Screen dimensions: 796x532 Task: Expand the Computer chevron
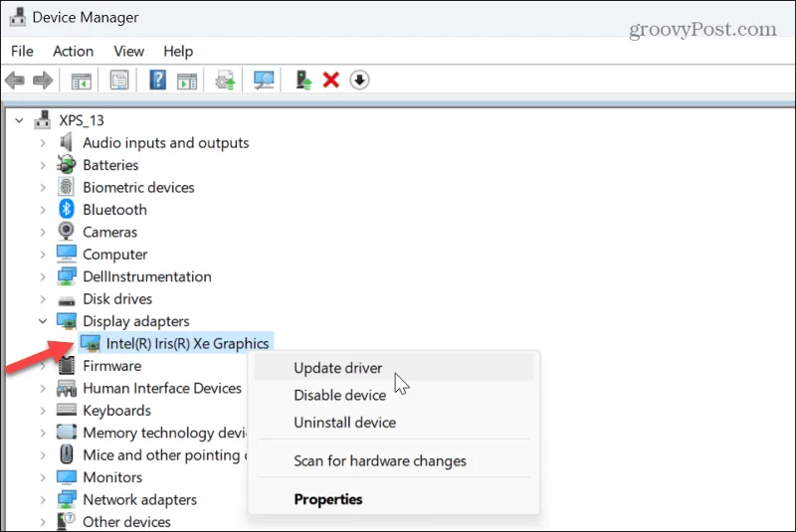[x=43, y=255]
